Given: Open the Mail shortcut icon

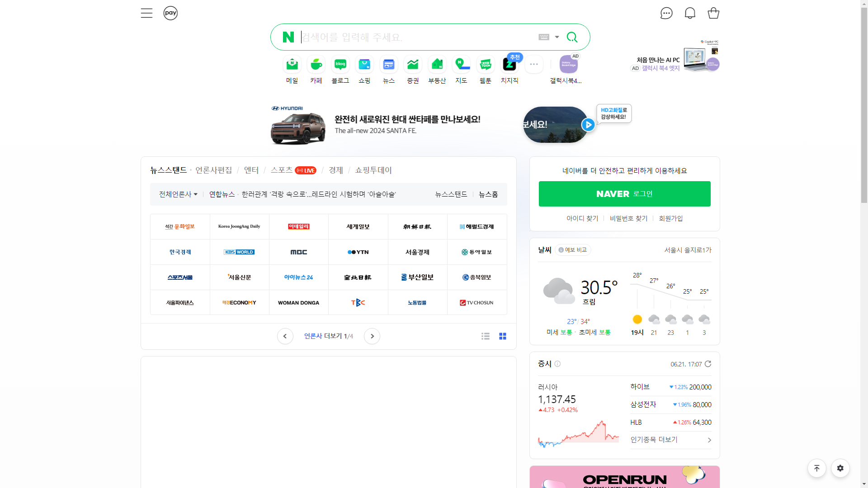Looking at the screenshot, I should (292, 65).
